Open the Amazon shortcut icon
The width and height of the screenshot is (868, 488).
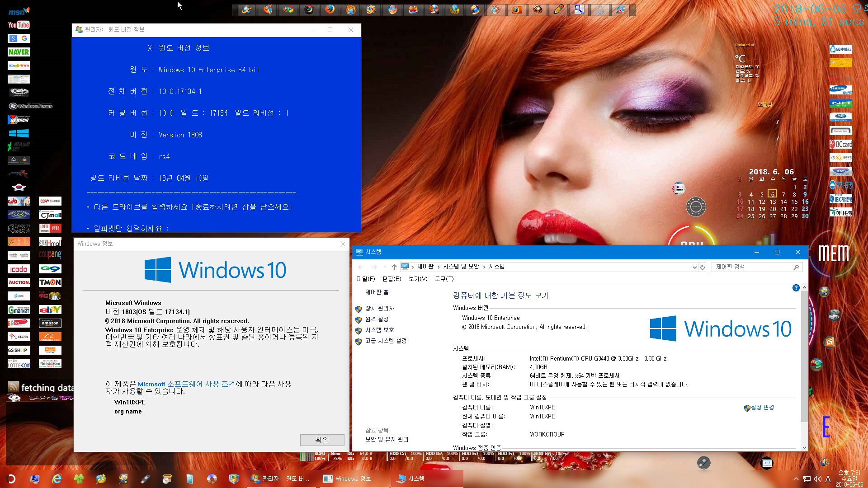coord(50,323)
